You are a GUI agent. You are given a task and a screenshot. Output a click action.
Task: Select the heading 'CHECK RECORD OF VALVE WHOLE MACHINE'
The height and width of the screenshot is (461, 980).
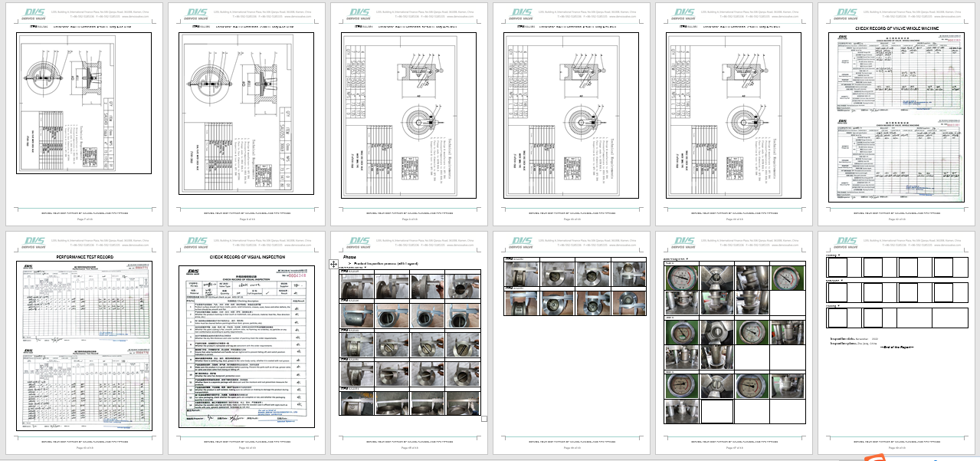coord(896,28)
